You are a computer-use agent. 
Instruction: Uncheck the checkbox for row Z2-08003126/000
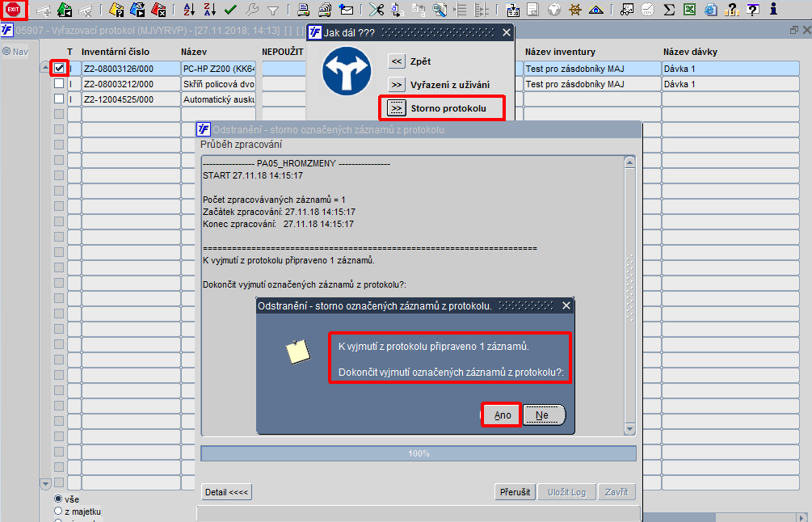tap(59, 68)
